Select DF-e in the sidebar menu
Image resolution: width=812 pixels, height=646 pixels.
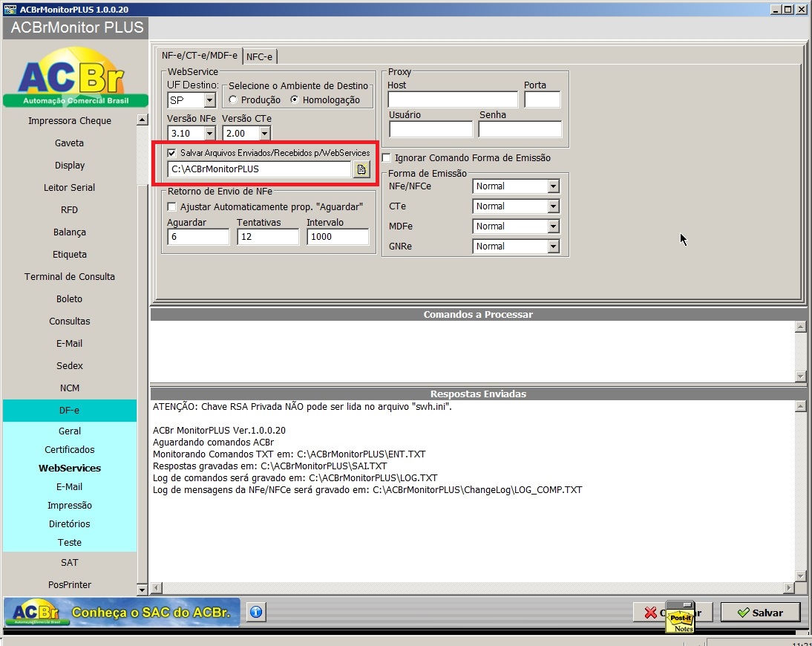tap(69, 411)
